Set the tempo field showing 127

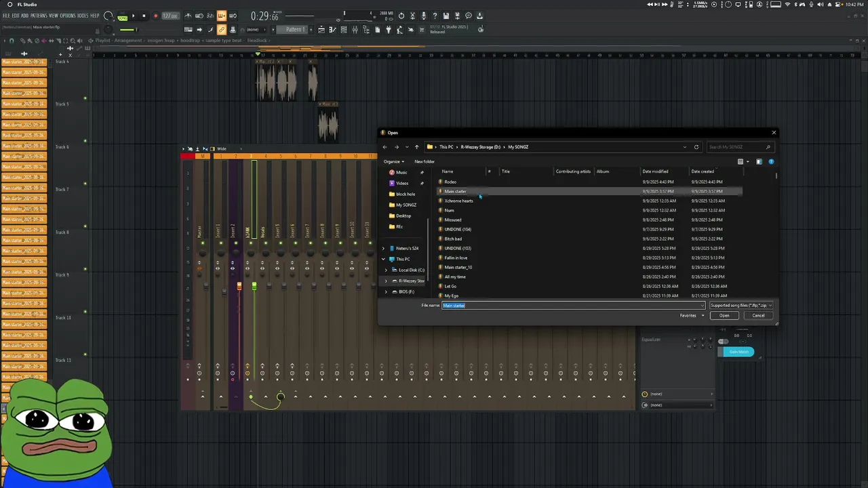171,16
